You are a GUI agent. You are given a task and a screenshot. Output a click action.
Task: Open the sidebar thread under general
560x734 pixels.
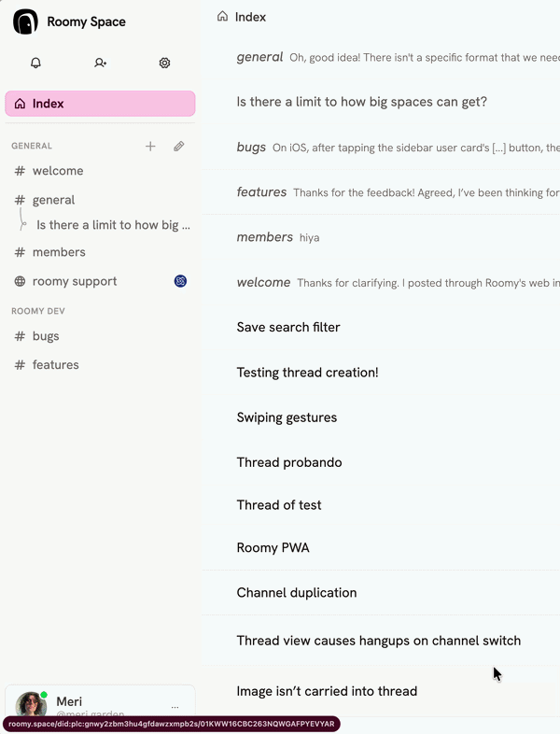pyautogui.click(x=113, y=225)
